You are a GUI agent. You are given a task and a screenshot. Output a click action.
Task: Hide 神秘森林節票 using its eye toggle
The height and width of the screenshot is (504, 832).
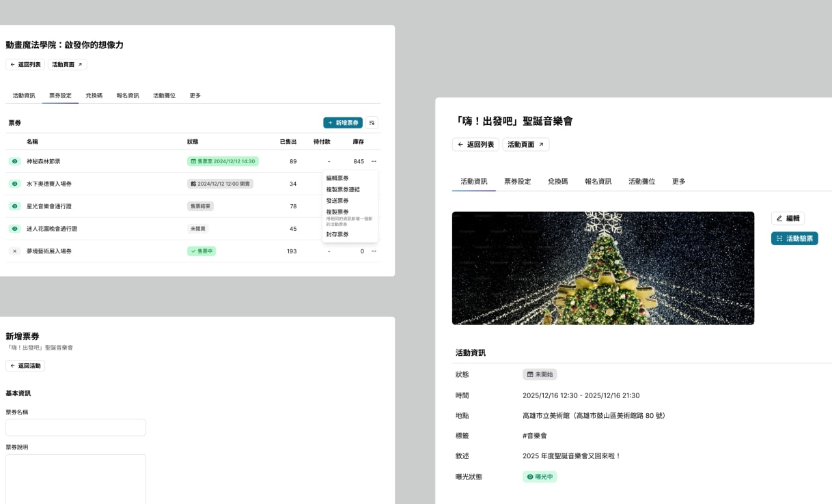click(14, 161)
